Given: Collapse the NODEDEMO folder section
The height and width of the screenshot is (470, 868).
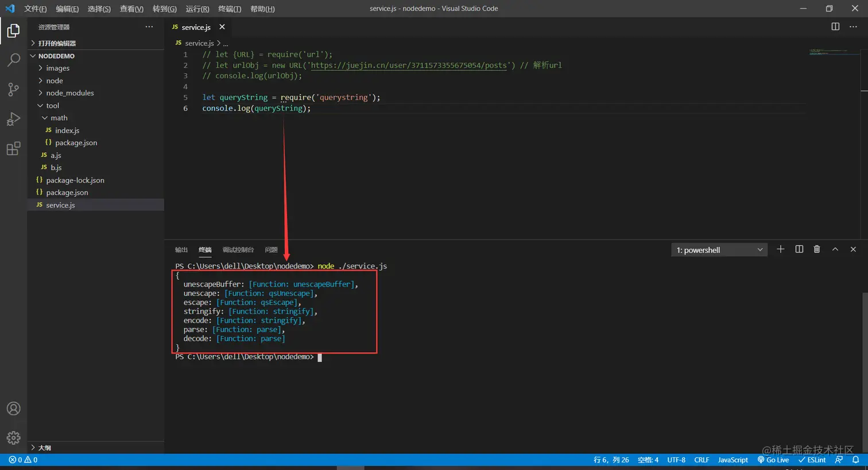Looking at the screenshot, I should coord(95,56).
